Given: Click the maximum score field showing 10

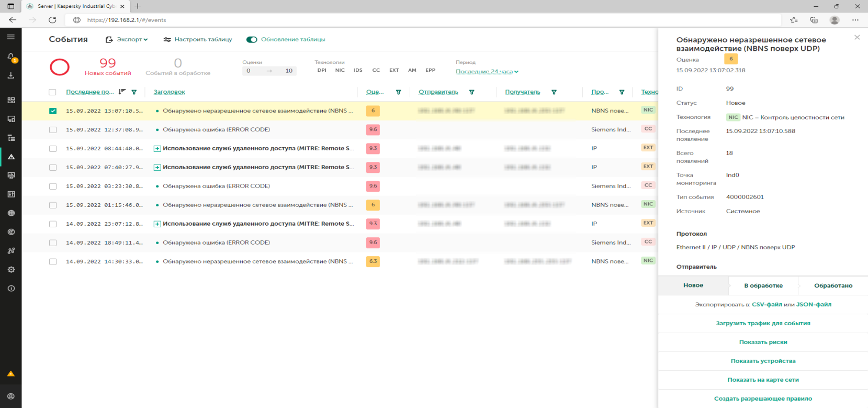Looking at the screenshot, I should pos(288,71).
